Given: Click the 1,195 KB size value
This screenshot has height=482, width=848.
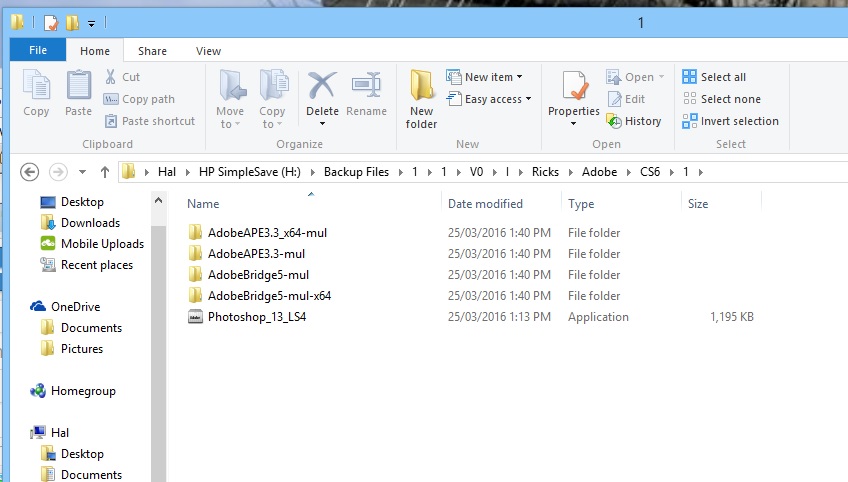Looking at the screenshot, I should pos(732,317).
